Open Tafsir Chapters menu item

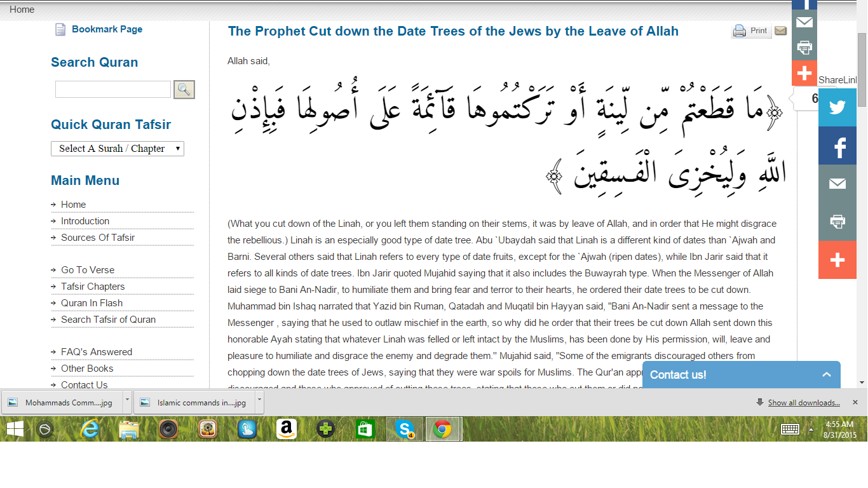(93, 287)
